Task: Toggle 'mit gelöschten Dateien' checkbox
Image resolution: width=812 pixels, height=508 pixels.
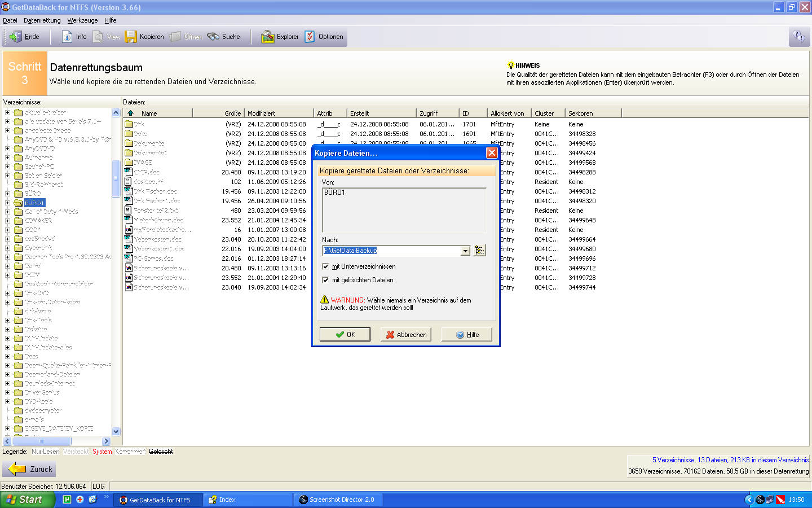Action: coord(325,280)
